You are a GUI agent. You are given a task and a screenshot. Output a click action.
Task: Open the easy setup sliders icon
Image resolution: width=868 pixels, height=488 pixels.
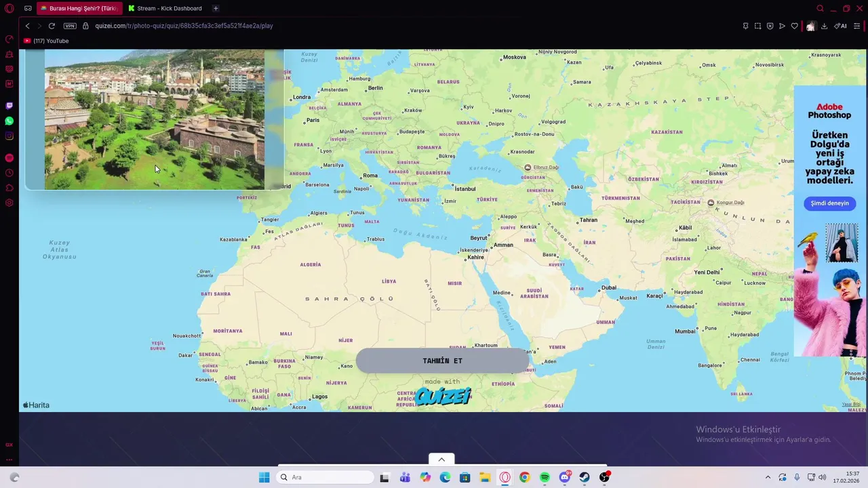point(857,26)
